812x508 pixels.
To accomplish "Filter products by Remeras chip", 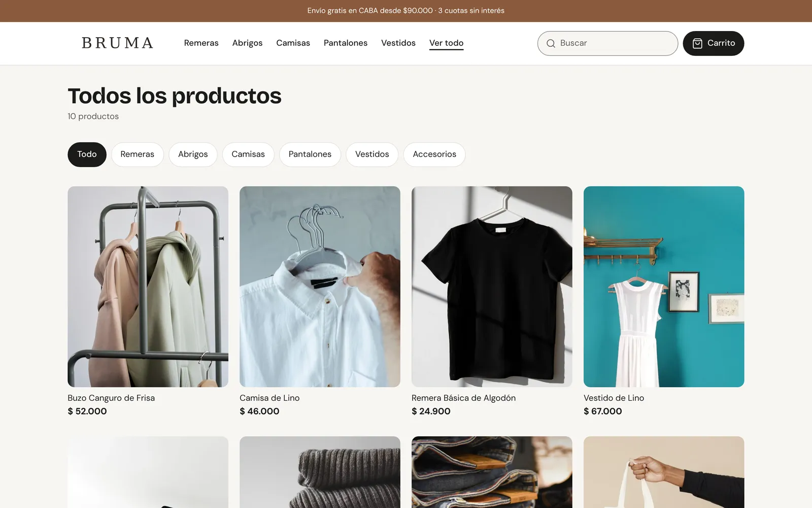I will coord(138,154).
